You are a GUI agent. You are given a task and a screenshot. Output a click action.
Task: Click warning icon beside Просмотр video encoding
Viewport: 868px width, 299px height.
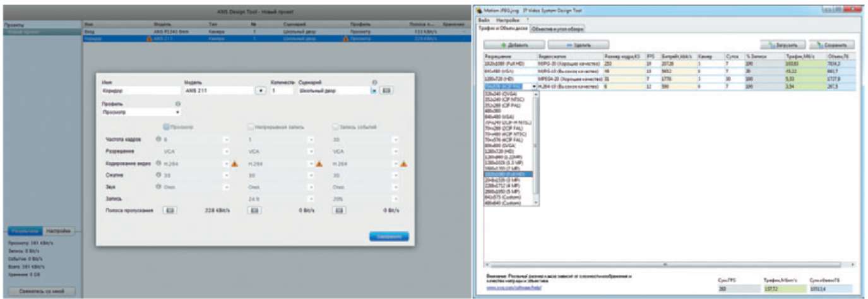coord(234,164)
